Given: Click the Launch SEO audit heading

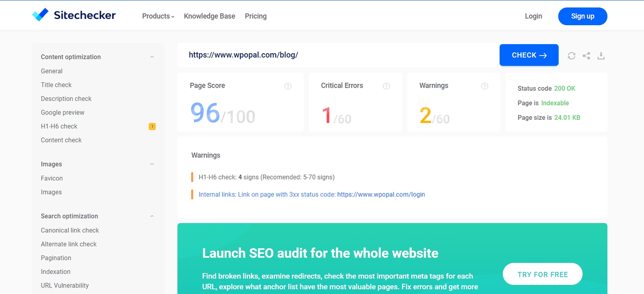Looking at the screenshot, I should point(320,253).
